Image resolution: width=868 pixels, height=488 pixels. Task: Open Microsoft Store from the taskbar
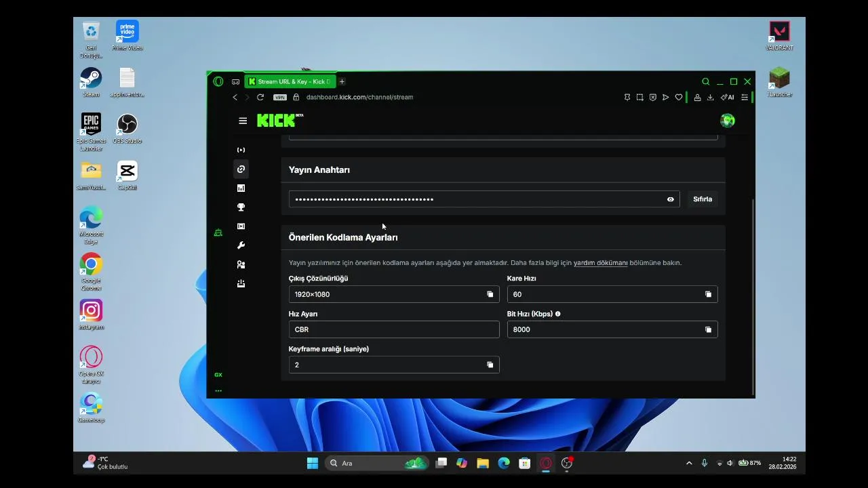(x=524, y=463)
